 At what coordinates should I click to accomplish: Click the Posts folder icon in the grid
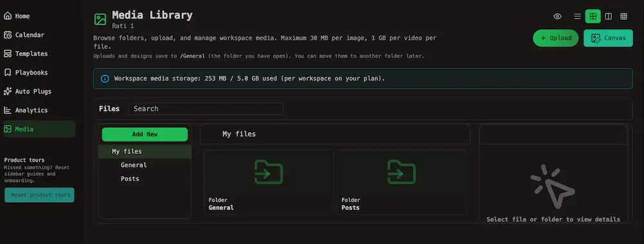[401, 172]
